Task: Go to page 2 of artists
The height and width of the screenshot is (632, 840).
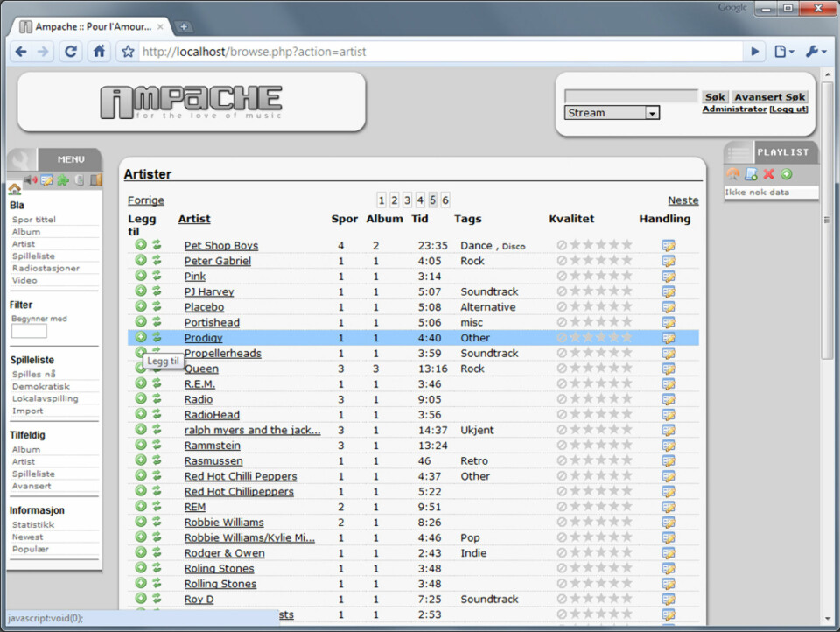Action: pyautogui.click(x=395, y=200)
